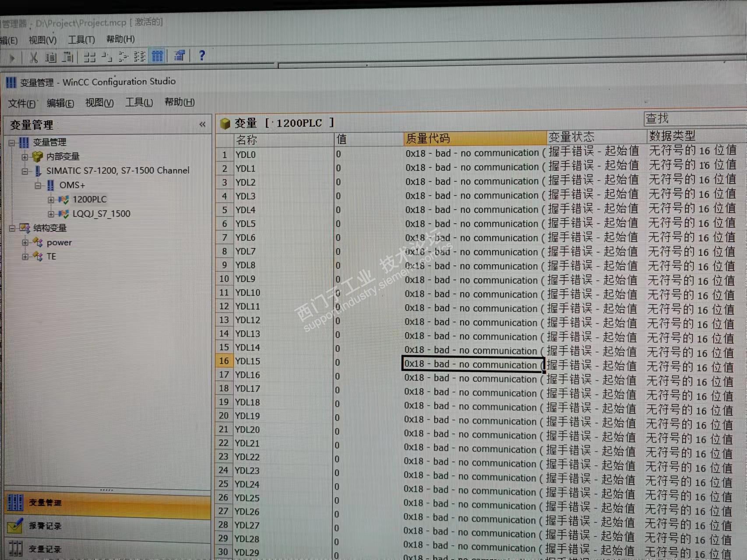
Task: Collapse the 结构变量 tree node
Action: (x=12, y=228)
